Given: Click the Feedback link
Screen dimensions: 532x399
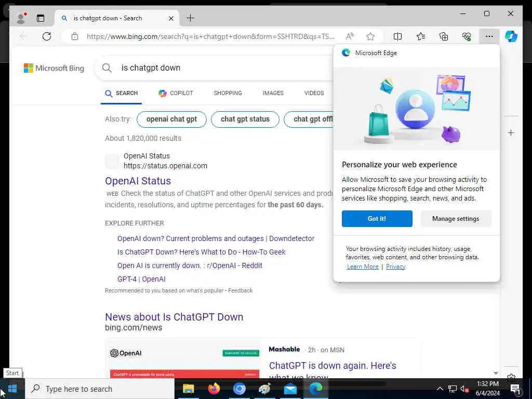Looking at the screenshot, I should pos(240,290).
